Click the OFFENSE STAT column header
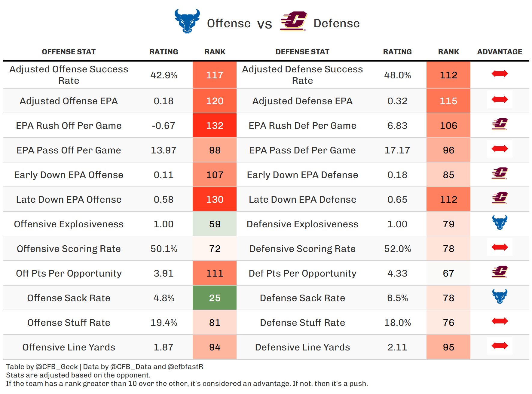 69,52
